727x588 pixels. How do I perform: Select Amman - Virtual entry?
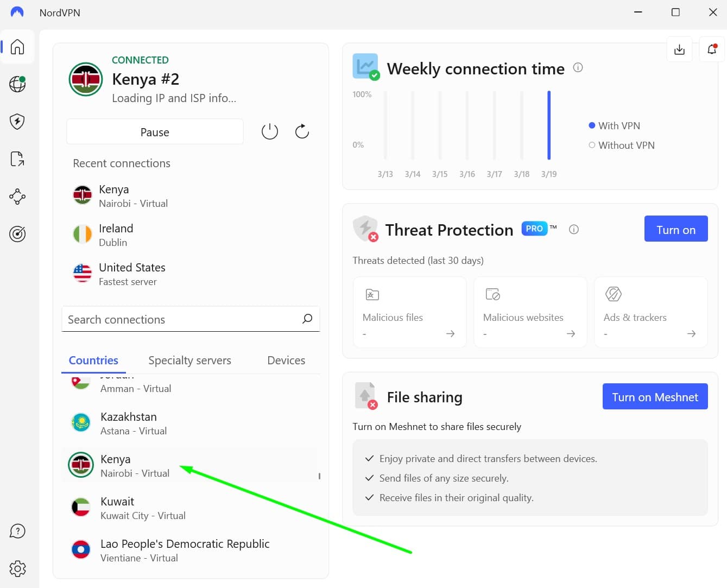point(136,389)
